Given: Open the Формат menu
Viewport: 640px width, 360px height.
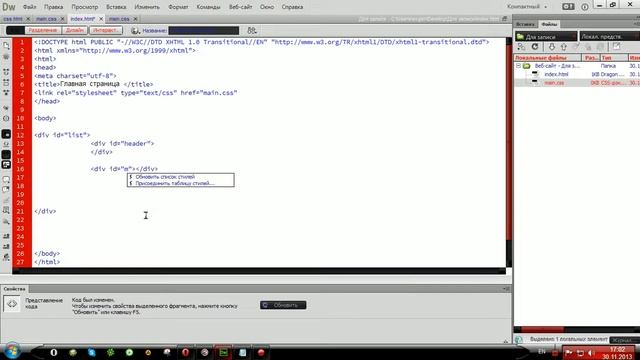Looking at the screenshot, I should point(178,7).
